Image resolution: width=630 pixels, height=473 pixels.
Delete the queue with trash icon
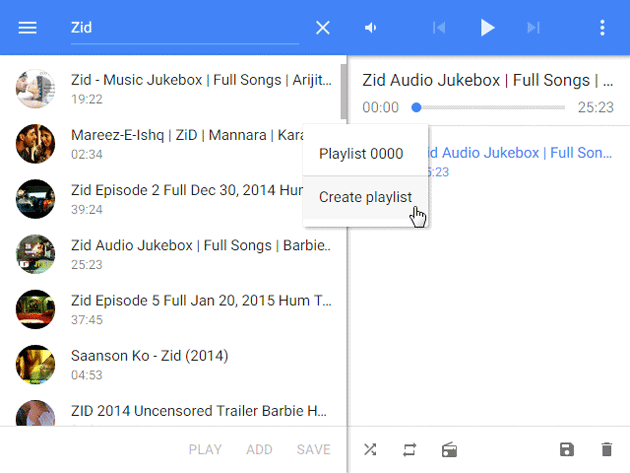tap(607, 449)
